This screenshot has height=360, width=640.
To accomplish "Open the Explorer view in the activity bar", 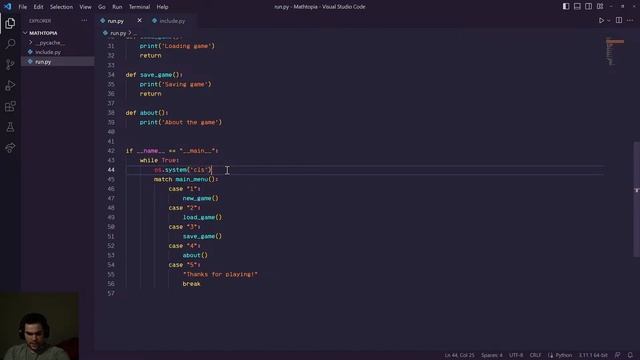I will pyautogui.click(x=10, y=23).
